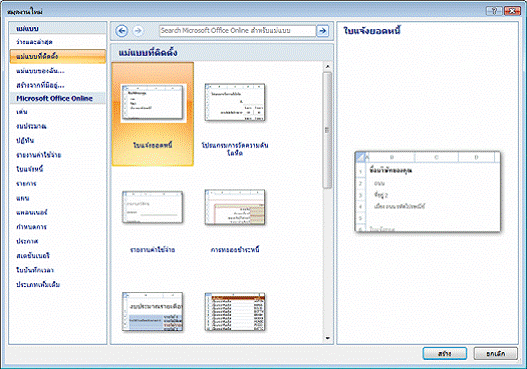The width and height of the screenshot is (527, 369).
Task: Select the orange-header table template thumbnail
Action: tap(235, 312)
